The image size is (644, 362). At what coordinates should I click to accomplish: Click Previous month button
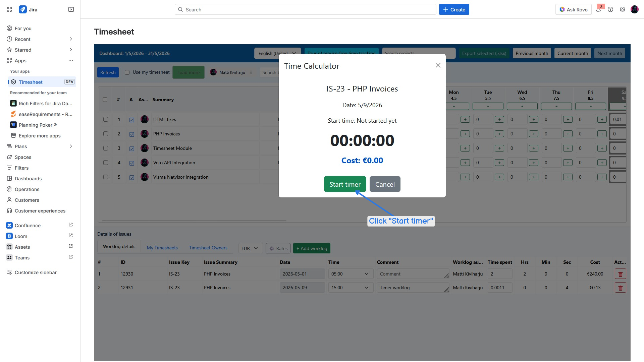pyautogui.click(x=532, y=53)
